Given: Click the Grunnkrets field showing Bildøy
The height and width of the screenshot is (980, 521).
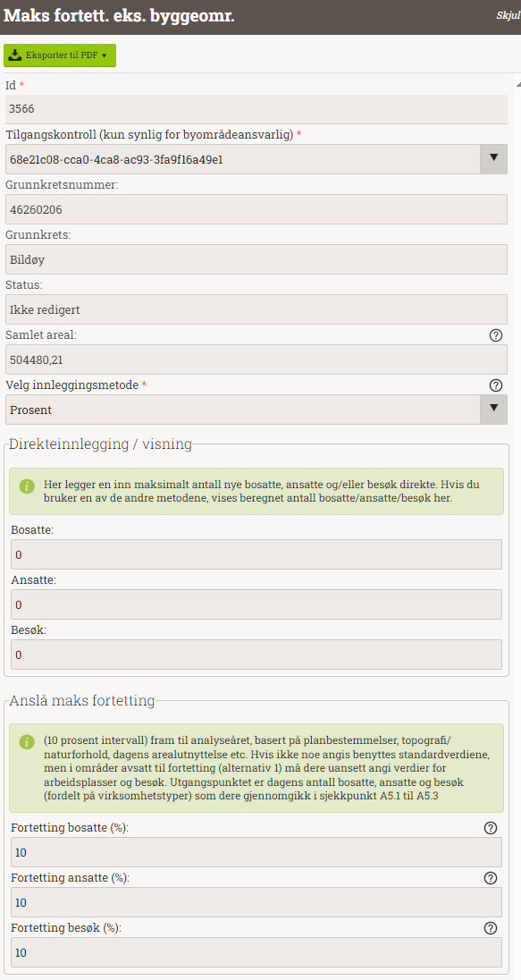Looking at the screenshot, I should point(256,259).
